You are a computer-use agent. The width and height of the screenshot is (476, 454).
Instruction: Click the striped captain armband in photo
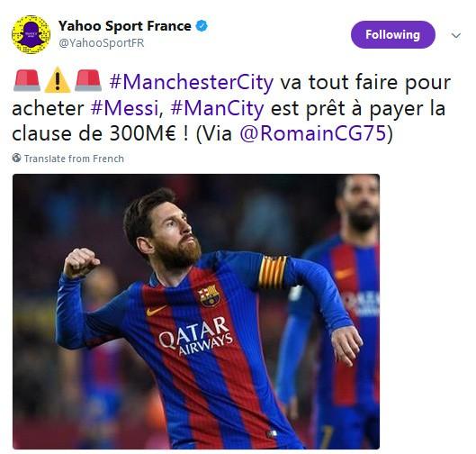pos(273,272)
